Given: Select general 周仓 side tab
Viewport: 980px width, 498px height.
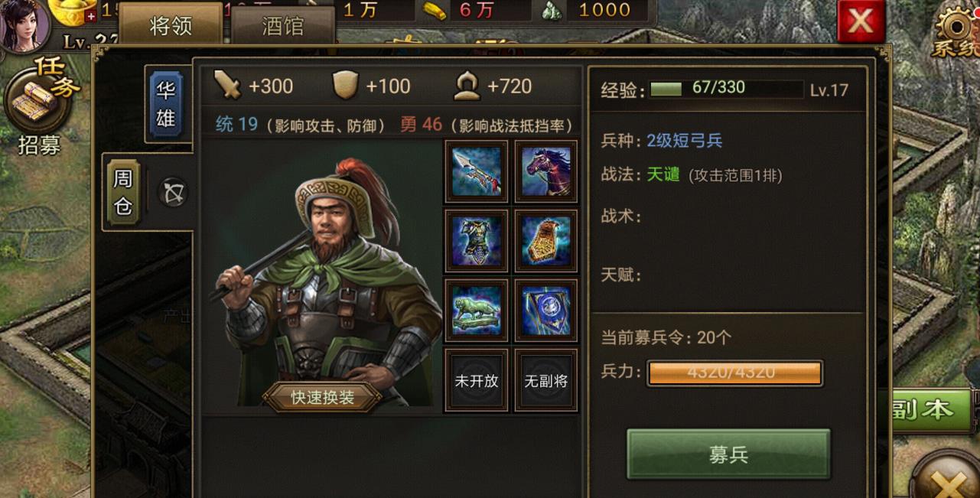Looking at the screenshot, I should [x=123, y=192].
